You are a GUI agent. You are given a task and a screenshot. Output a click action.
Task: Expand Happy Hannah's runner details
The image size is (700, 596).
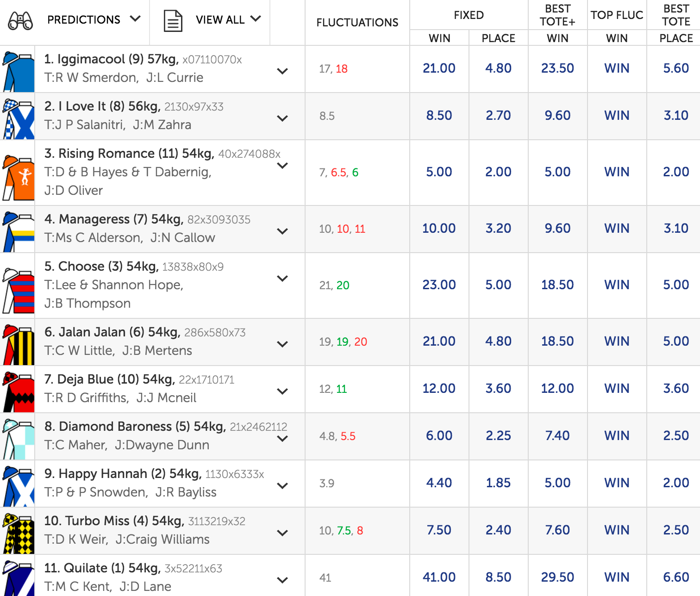282,486
